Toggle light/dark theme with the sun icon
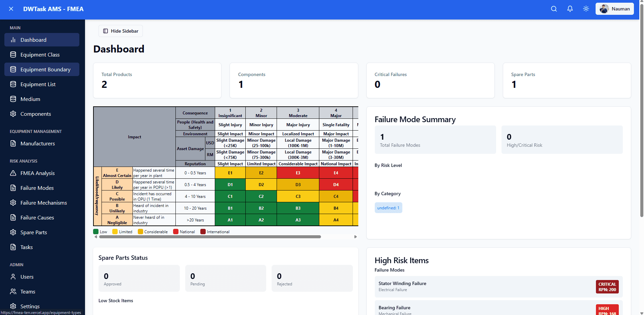This screenshot has height=315, width=644. [x=586, y=9]
